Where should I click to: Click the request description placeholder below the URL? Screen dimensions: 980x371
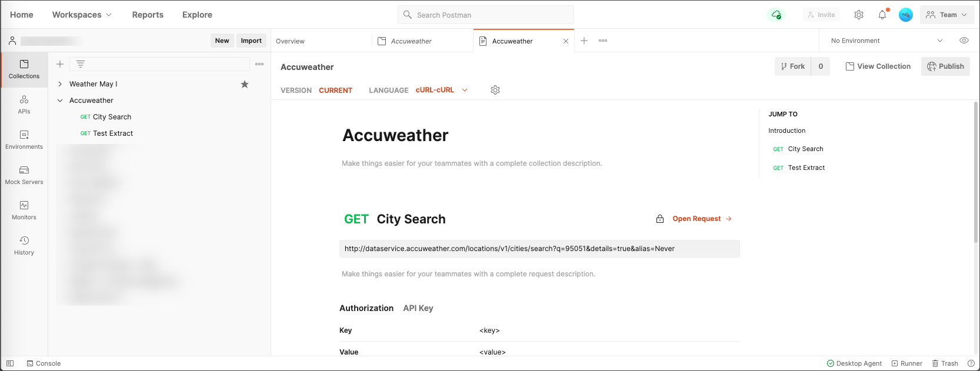468,274
